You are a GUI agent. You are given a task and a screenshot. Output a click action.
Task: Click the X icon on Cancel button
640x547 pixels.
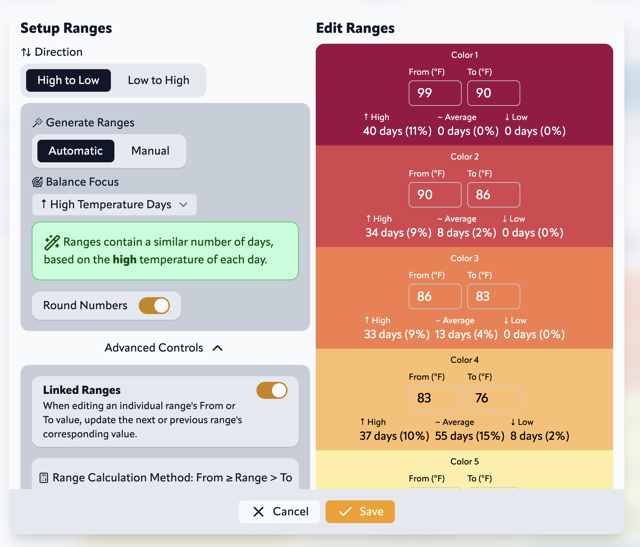coord(258,512)
